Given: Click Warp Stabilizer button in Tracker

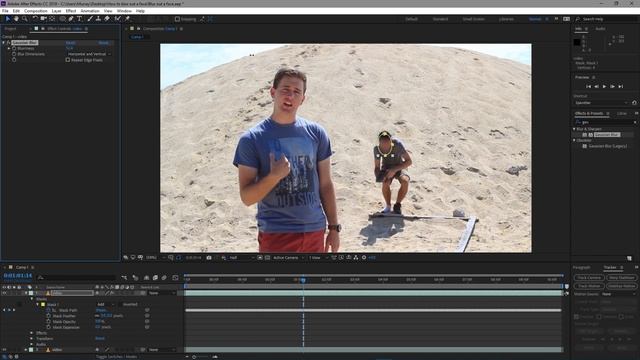Looking at the screenshot, I should click(622, 278).
